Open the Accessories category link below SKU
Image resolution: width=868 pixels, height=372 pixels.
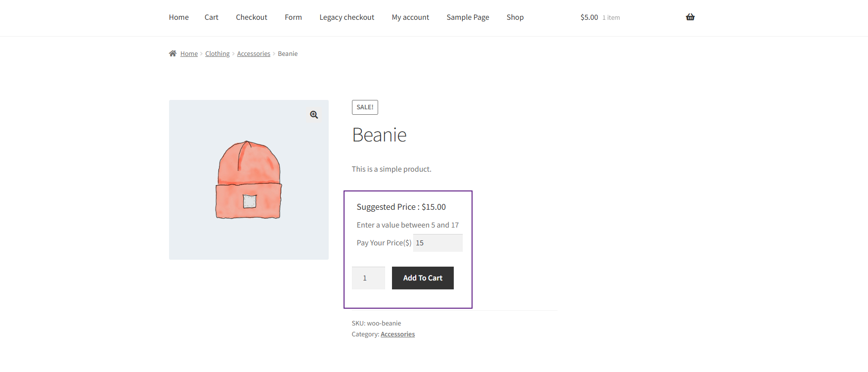(397, 334)
